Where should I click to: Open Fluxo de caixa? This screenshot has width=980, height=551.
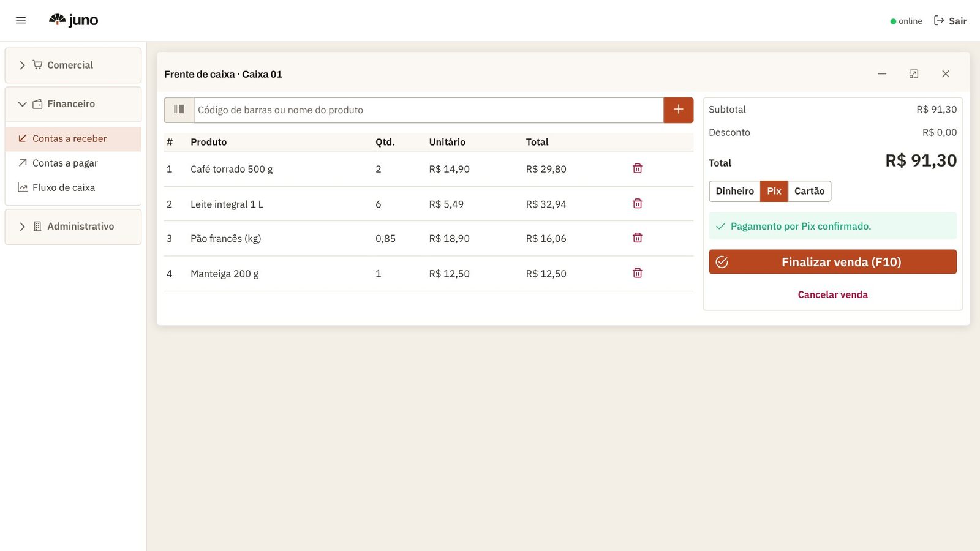73,187
